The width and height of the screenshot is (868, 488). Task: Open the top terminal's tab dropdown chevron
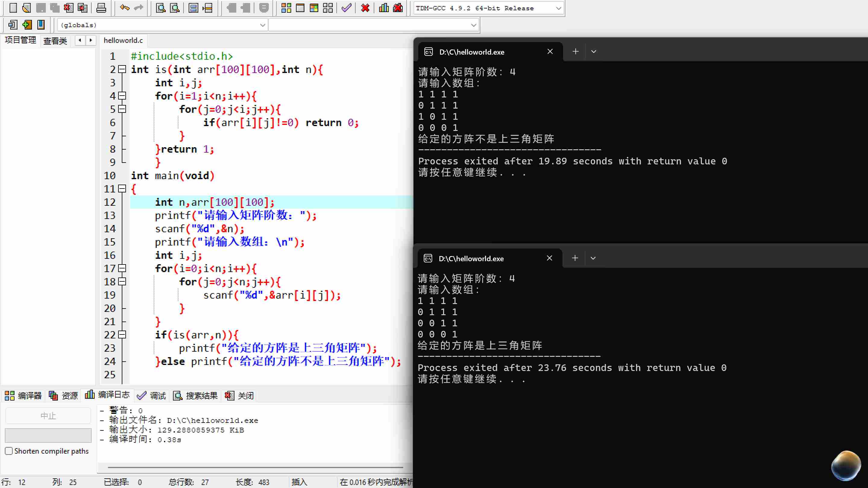click(x=594, y=52)
